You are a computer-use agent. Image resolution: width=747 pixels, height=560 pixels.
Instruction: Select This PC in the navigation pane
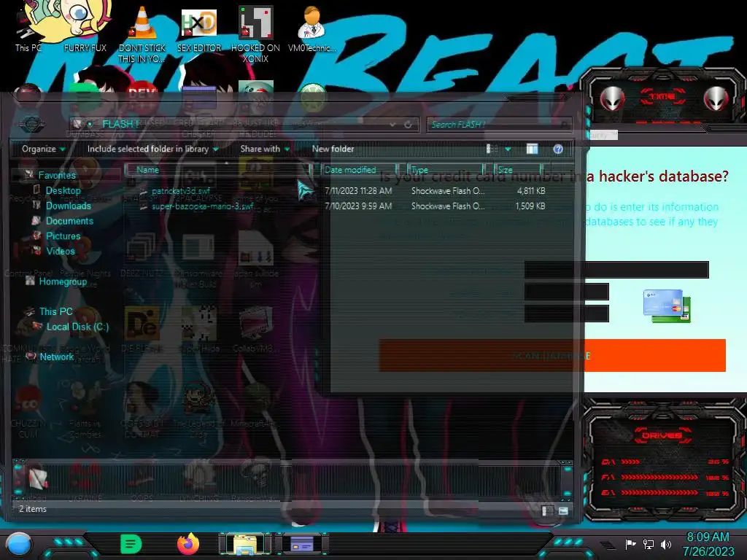55,311
